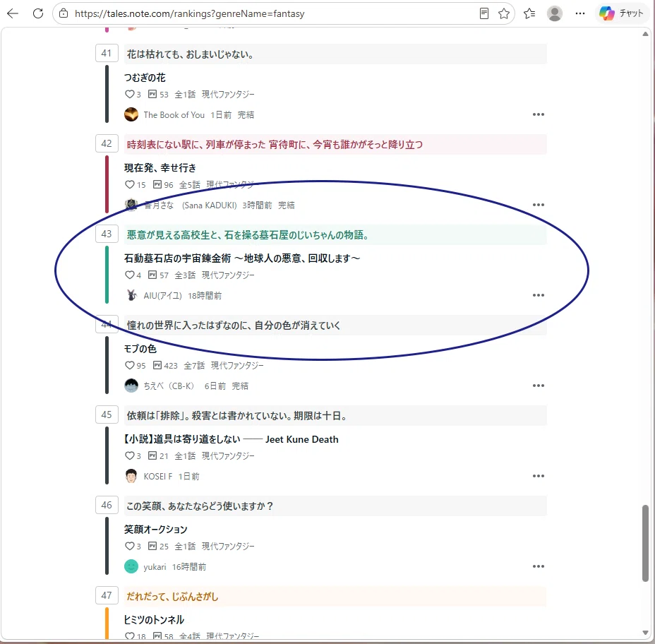Open The Book of You author avatar
The height and width of the screenshot is (644, 655).
click(131, 114)
